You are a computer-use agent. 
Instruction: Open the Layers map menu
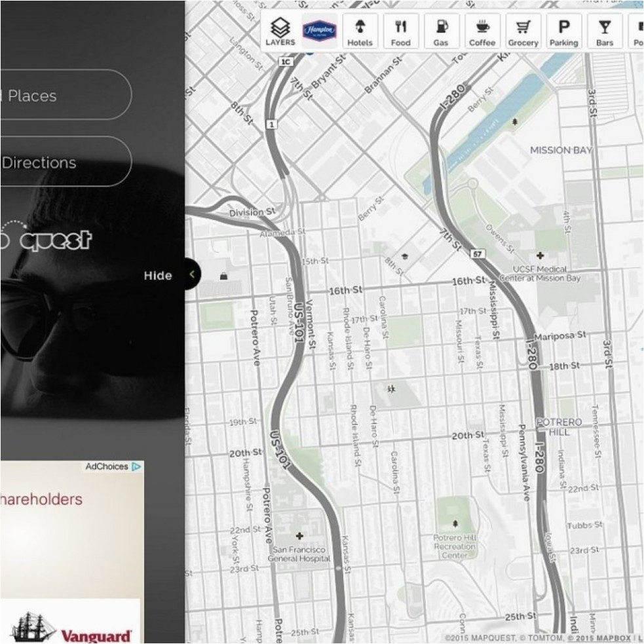280,31
